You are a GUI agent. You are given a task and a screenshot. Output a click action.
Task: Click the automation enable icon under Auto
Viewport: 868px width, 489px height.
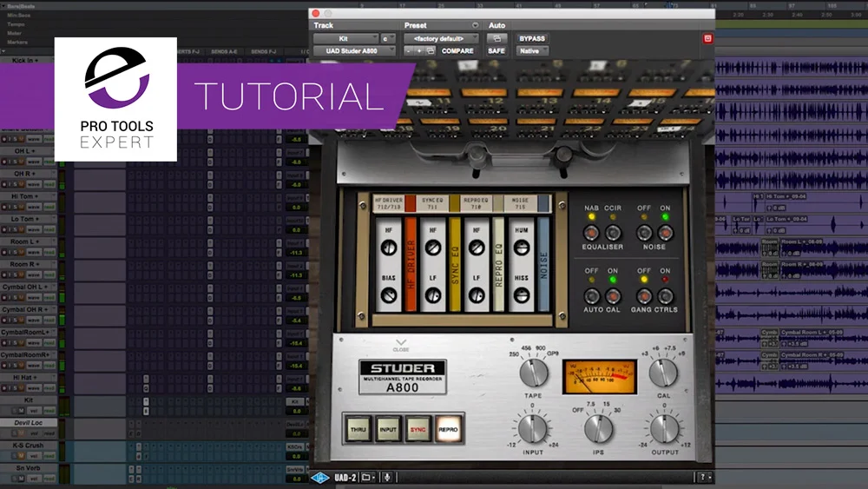click(x=496, y=39)
